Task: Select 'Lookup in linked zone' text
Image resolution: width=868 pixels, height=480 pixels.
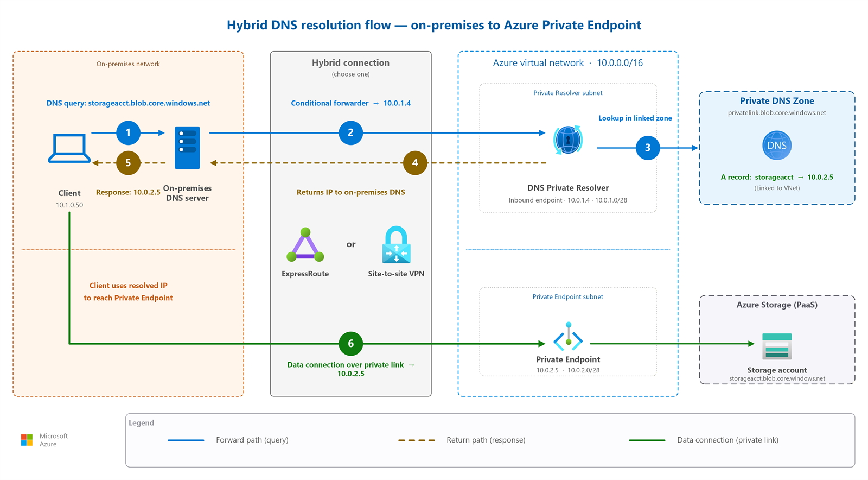Action: coord(635,118)
